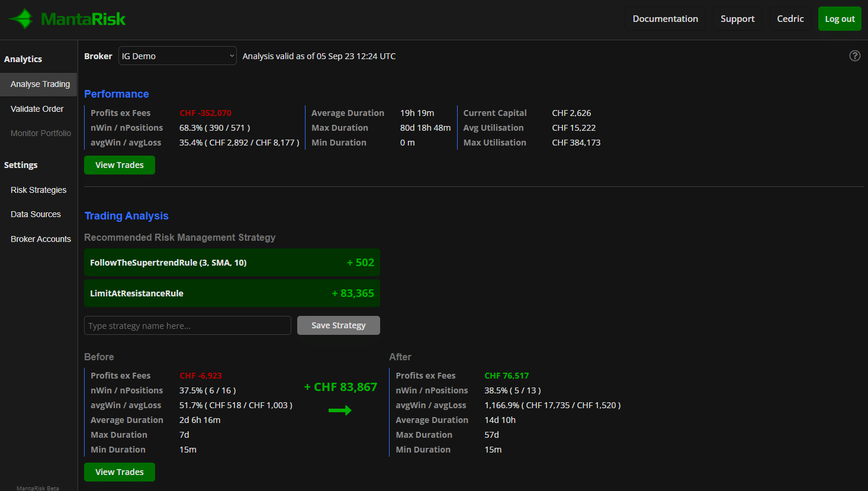This screenshot has width=868, height=491.
Task: Go to Data Sources settings
Action: (x=36, y=214)
